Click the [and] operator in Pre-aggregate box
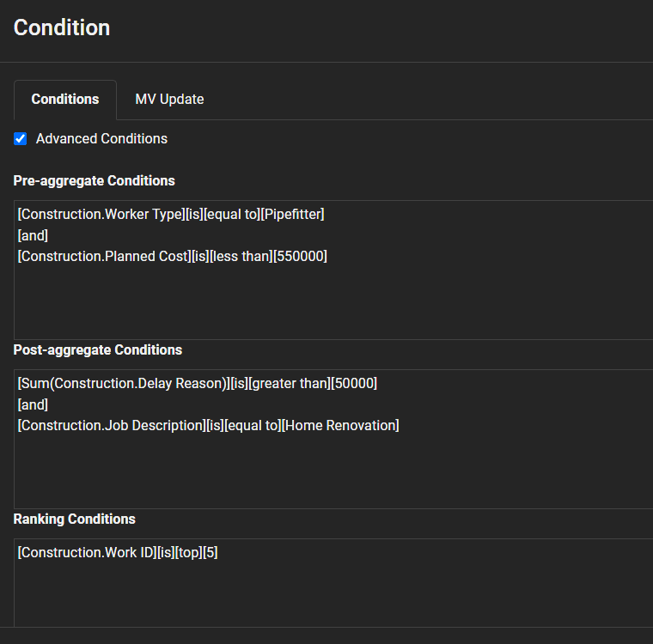Viewport: 653px width, 644px height. 33,235
